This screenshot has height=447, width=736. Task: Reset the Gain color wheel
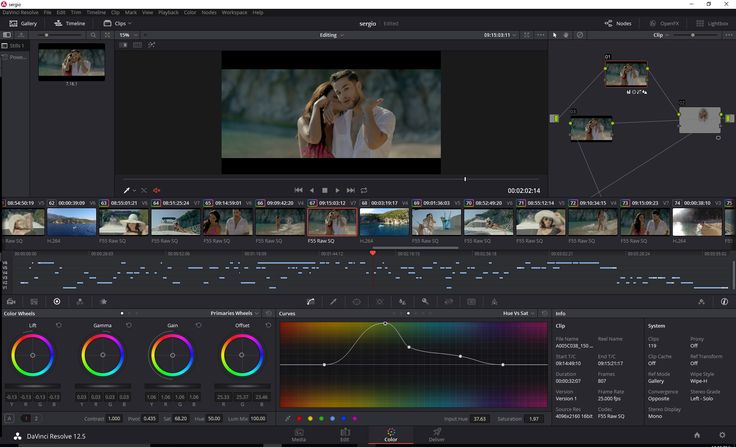pos(197,325)
